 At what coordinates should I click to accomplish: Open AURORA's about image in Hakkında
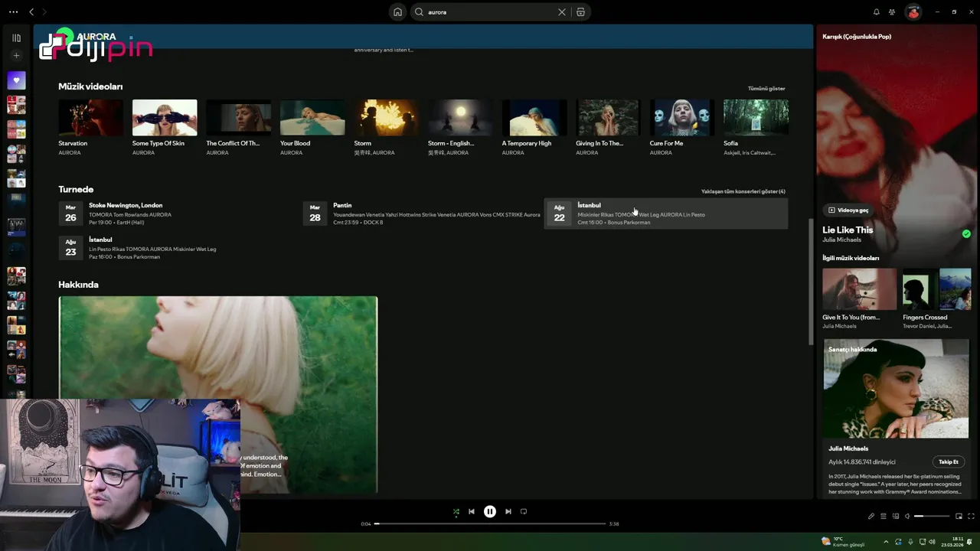click(x=218, y=394)
